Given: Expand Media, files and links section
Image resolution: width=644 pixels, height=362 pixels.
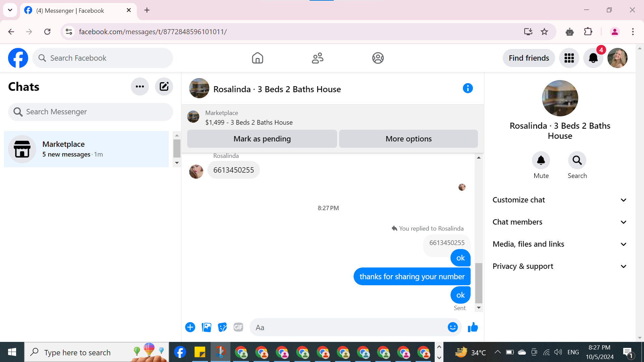Looking at the screenshot, I should (559, 244).
